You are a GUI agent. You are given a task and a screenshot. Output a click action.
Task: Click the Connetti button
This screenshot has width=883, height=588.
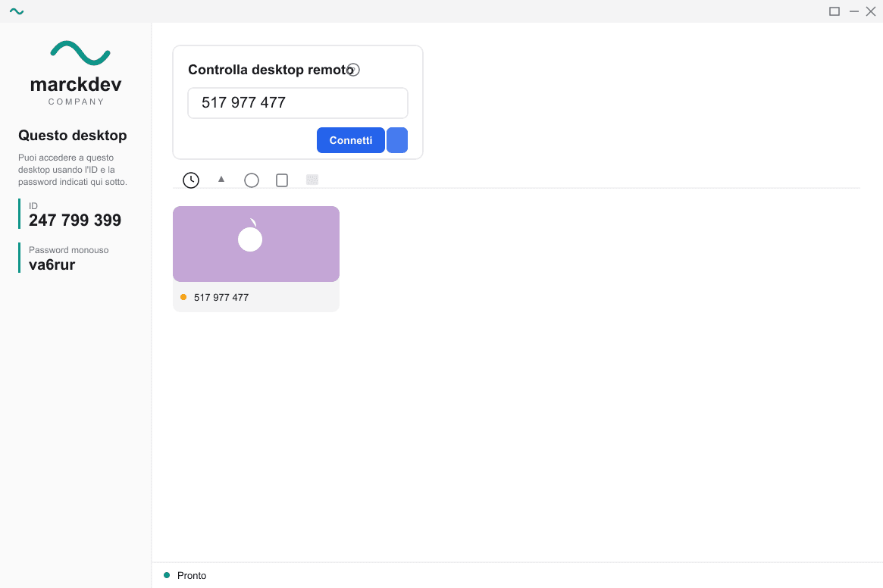point(351,140)
